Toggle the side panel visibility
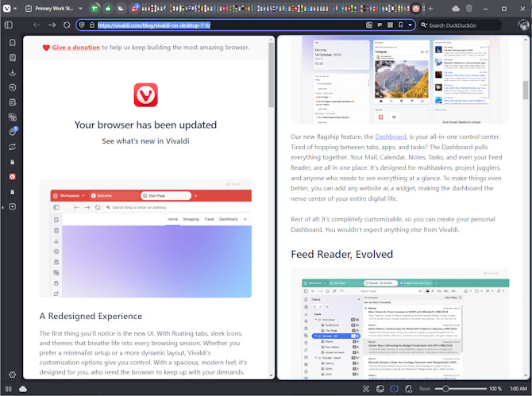532x396 pixels. 9,25
